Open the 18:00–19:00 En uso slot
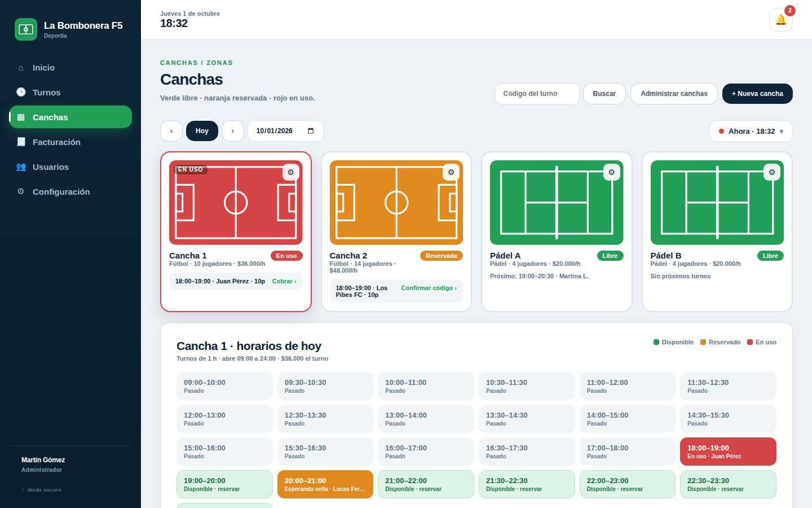 pyautogui.click(x=728, y=452)
